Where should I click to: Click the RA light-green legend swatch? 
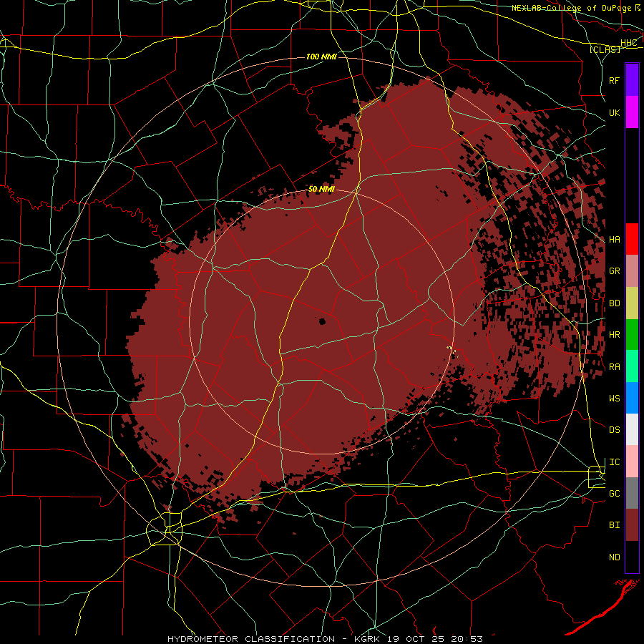tap(632, 366)
